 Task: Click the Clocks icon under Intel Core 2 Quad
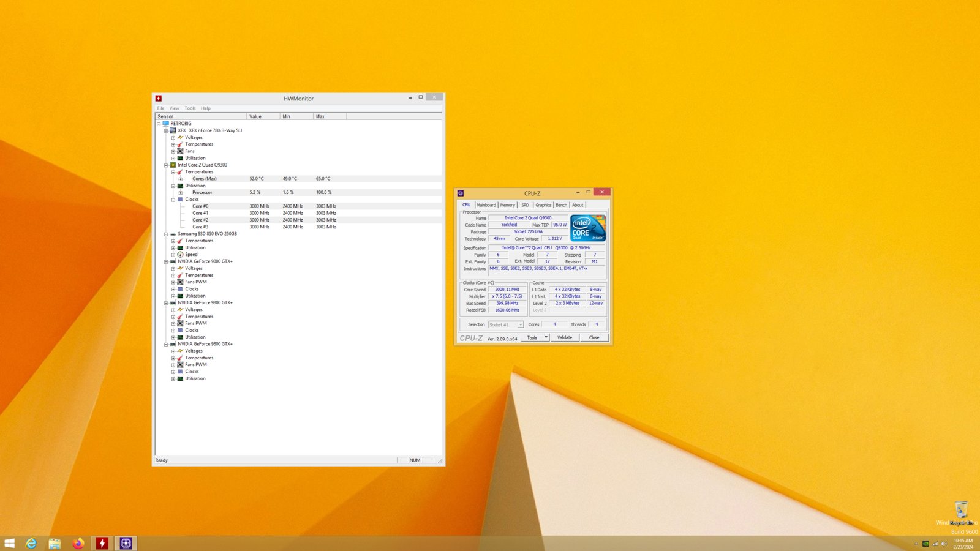(180, 200)
